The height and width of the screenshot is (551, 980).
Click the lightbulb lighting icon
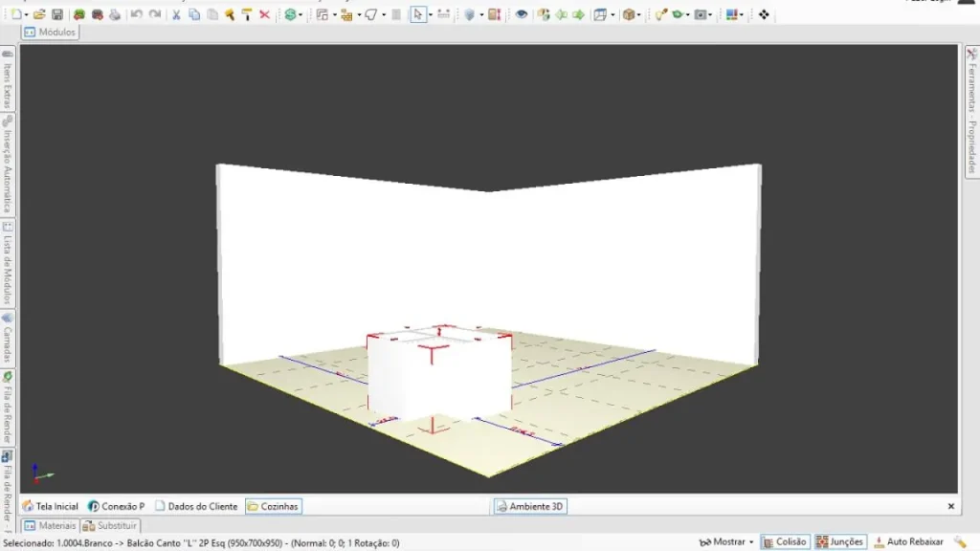[x=660, y=14]
